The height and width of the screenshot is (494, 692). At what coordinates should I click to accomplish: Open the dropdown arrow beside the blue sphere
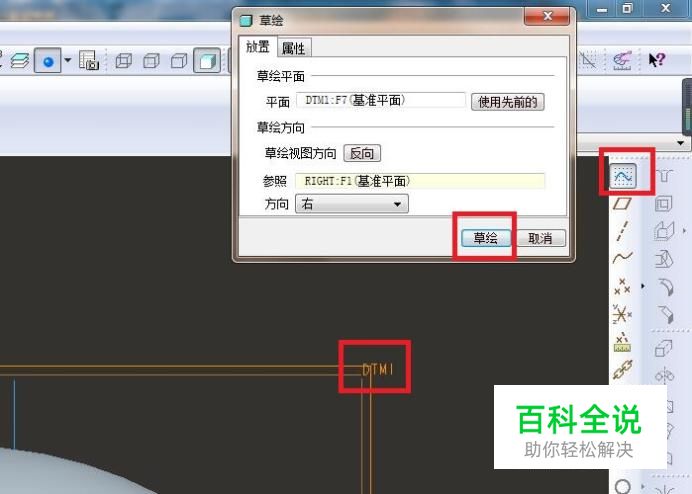(68, 60)
